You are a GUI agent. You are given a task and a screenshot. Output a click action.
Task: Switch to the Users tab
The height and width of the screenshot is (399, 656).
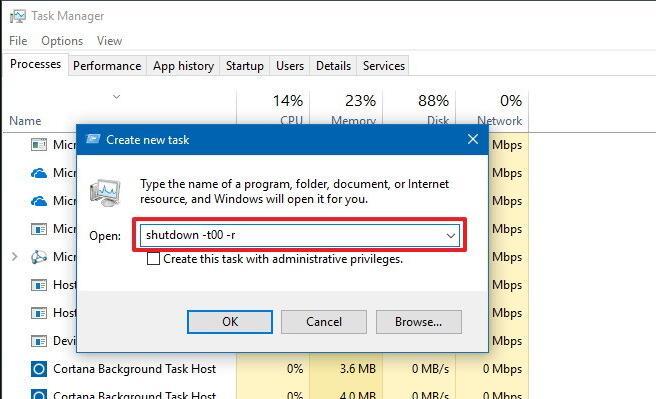(x=290, y=66)
